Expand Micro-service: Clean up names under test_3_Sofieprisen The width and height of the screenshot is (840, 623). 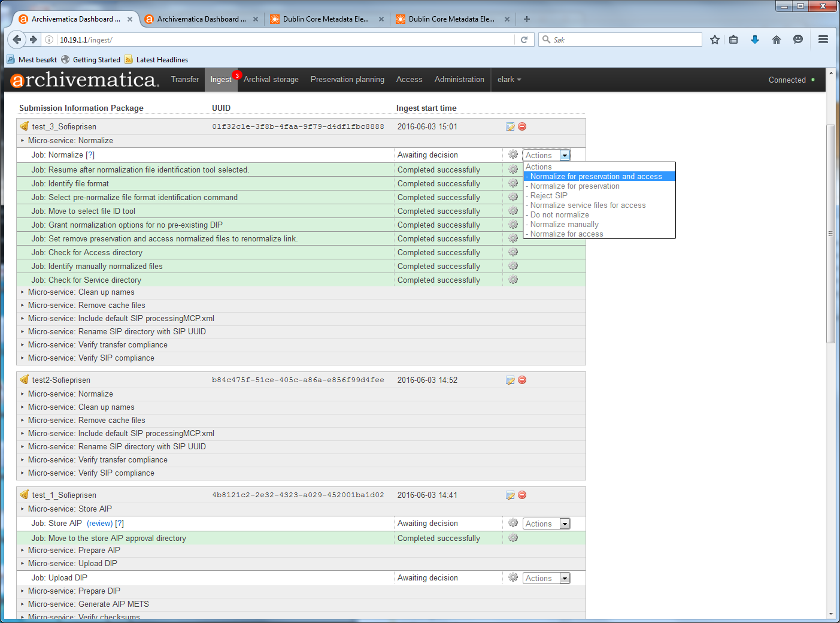coord(81,292)
